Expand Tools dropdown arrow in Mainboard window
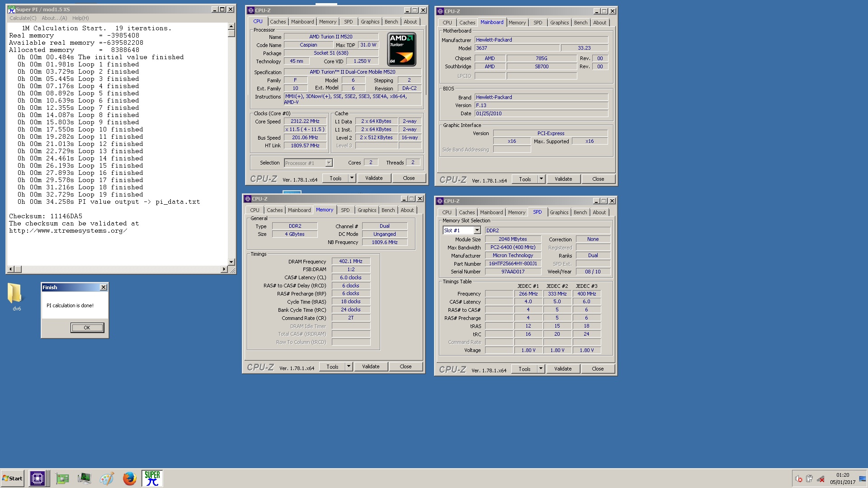 pos(541,179)
